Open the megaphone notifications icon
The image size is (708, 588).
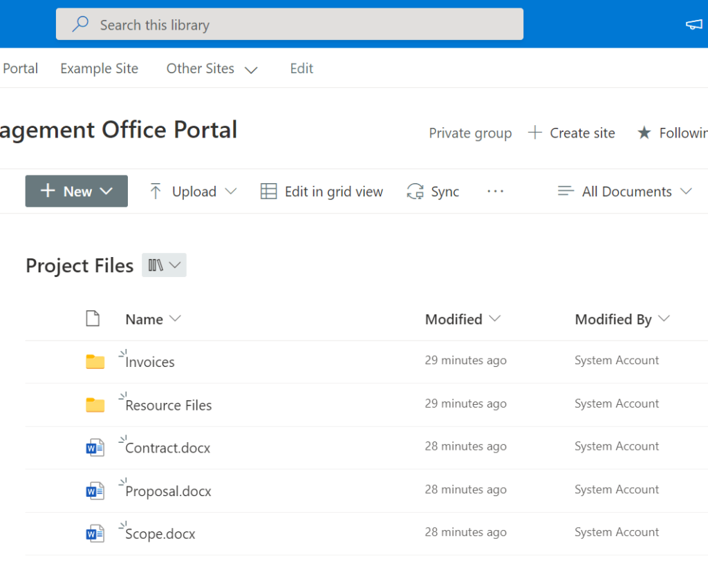click(x=694, y=24)
